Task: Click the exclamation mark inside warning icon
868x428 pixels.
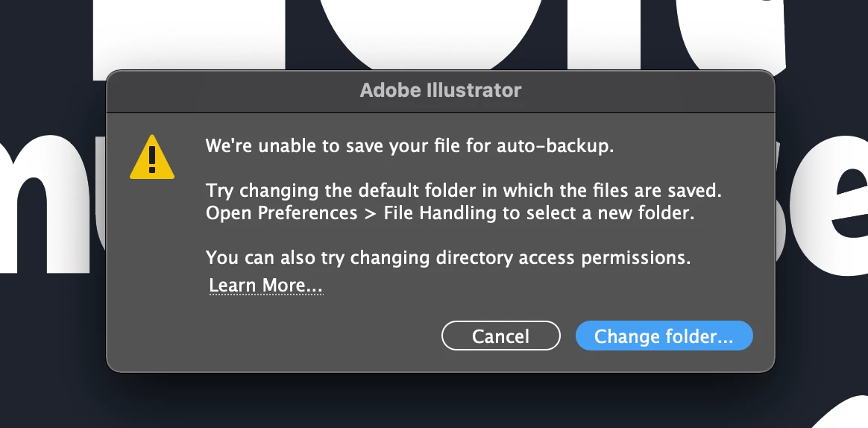Action: pos(152,159)
